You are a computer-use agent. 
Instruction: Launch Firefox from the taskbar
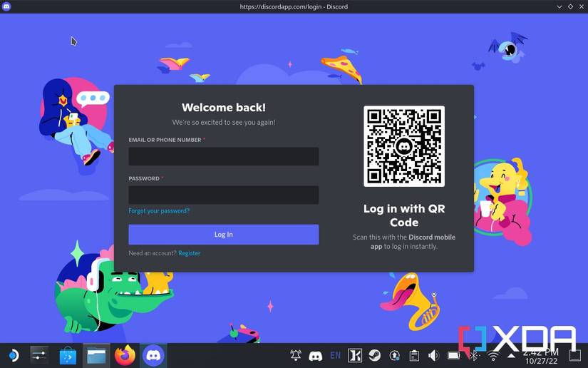(125, 355)
